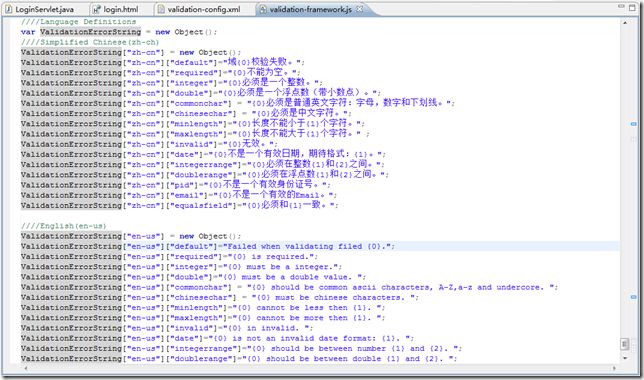
Task: Click the "should be between double" line
Action: [x=239, y=359]
